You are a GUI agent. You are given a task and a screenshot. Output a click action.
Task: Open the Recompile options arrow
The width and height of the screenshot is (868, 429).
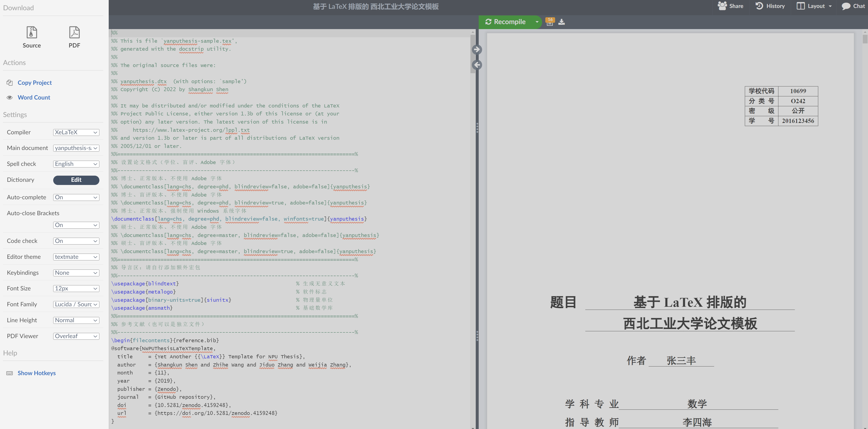pyautogui.click(x=537, y=22)
